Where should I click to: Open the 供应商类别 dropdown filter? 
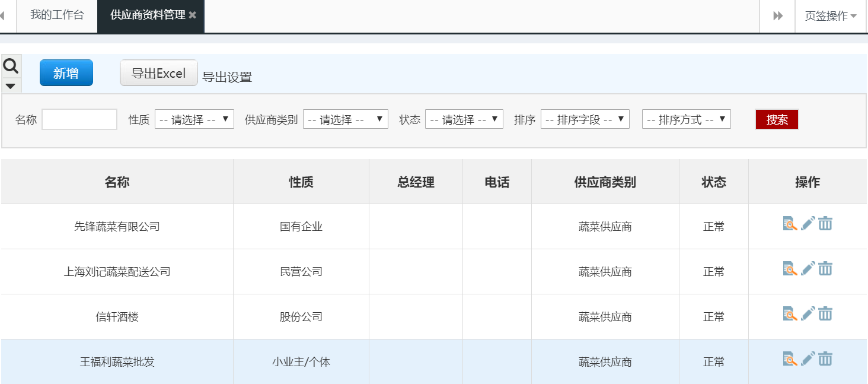coord(346,119)
